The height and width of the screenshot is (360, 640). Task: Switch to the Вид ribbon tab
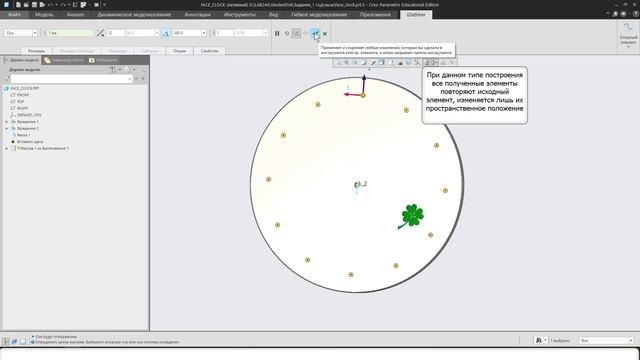[273, 14]
